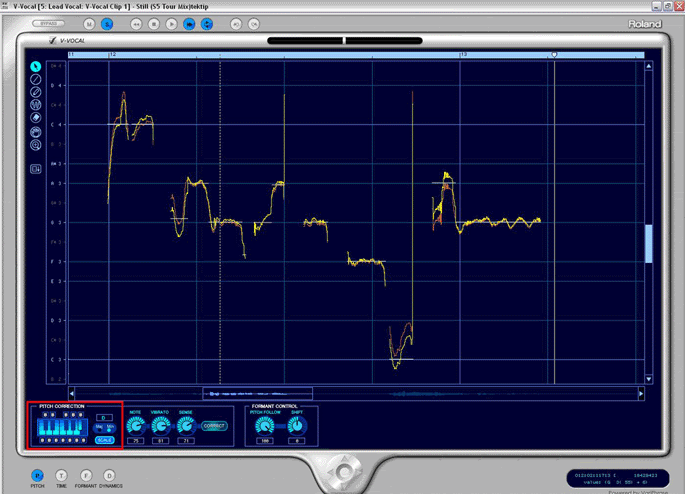Click the PITCH FOLLOW knob
685x494 pixels.
click(x=265, y=425)
